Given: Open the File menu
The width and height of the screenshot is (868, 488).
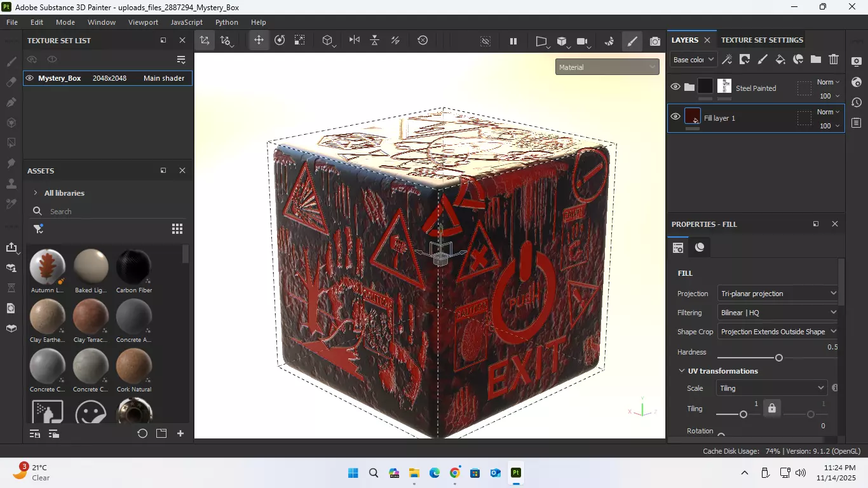Looking at the screenshot, I should [12, 22].
